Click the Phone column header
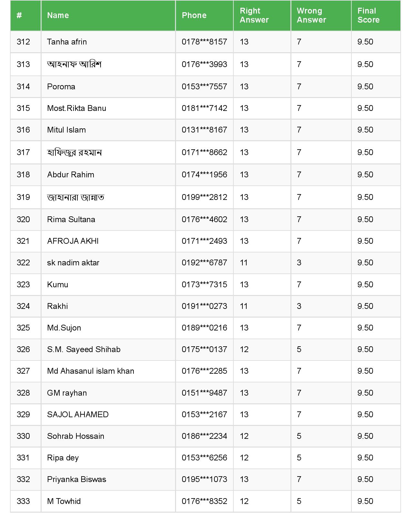This screenshot has height=532, width=411. click(194, 15)
